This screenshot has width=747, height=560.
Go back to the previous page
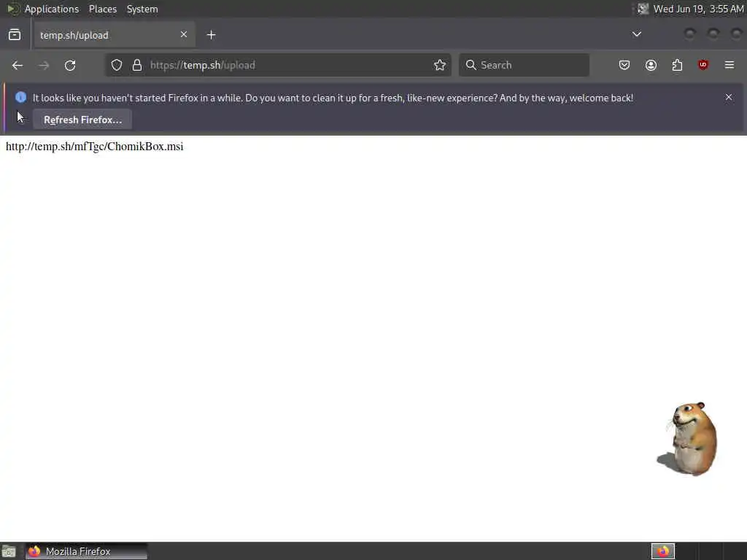click(18, 65)
